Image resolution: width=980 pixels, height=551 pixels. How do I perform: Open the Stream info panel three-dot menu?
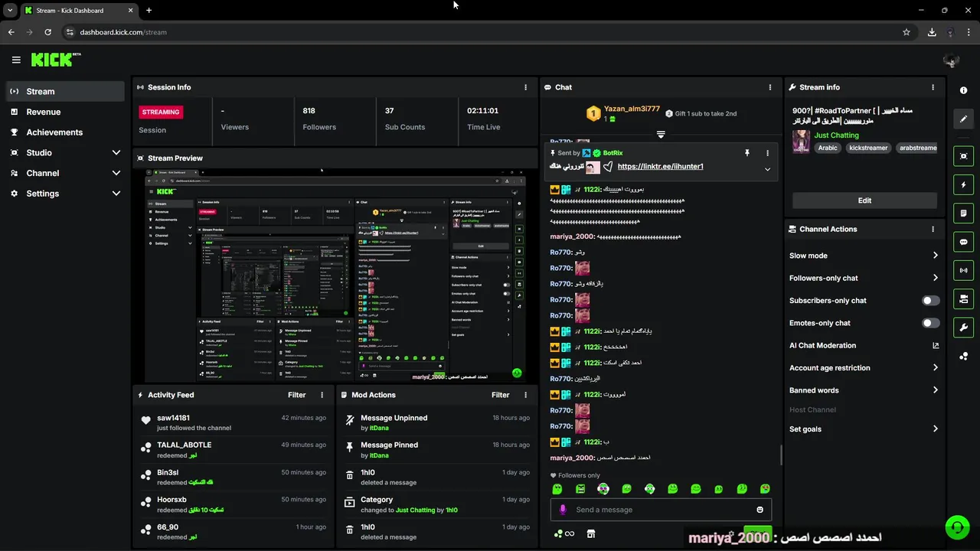point(933,87)
